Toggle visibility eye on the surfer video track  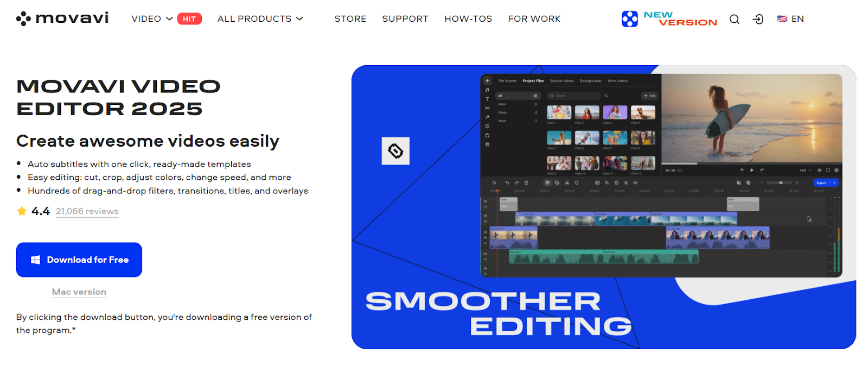pyautogui.click(x=486, y=232)
